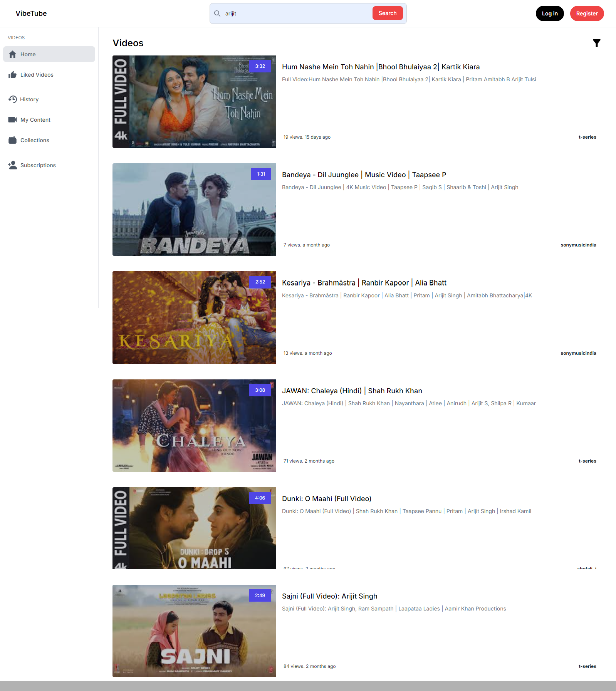616x691 pixels.
Task: Click the Log in button
Action: [x=550, y=13]
